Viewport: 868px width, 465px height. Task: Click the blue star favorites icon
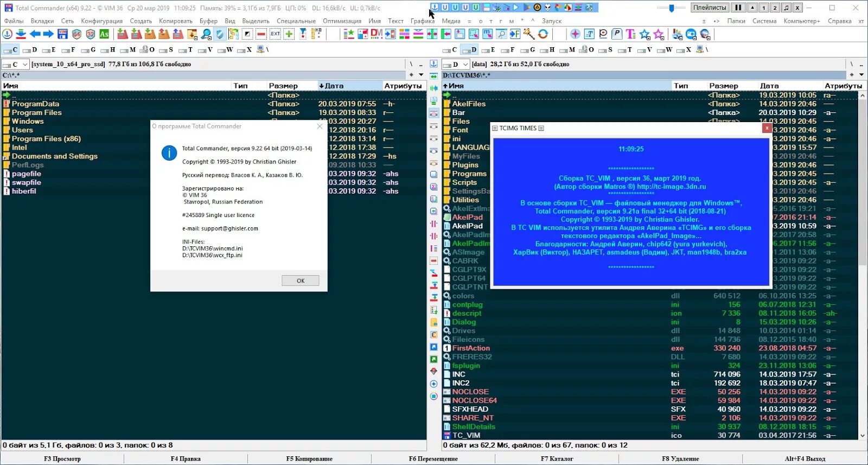tap(644, 34)
